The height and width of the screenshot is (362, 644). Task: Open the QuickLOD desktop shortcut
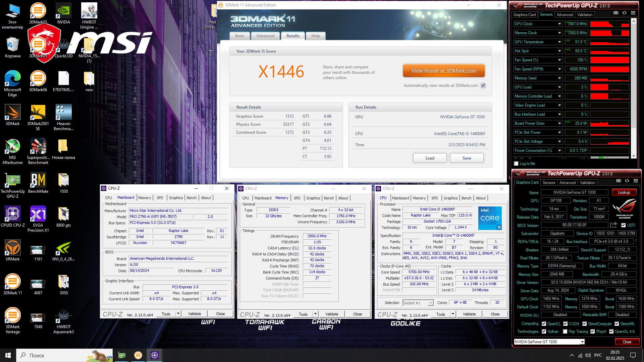click(63, 47)
